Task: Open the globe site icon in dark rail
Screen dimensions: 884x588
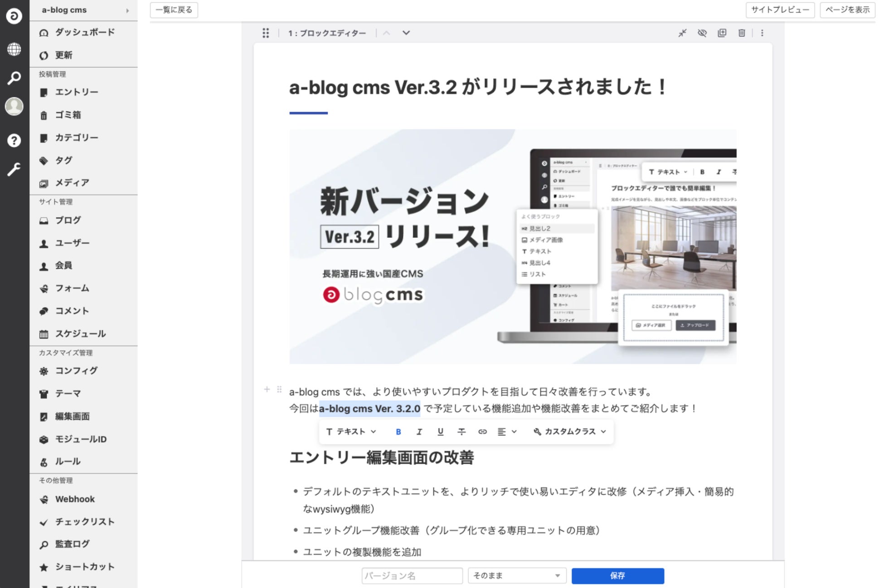Action: pyautogui.click(x=14, y=49)
